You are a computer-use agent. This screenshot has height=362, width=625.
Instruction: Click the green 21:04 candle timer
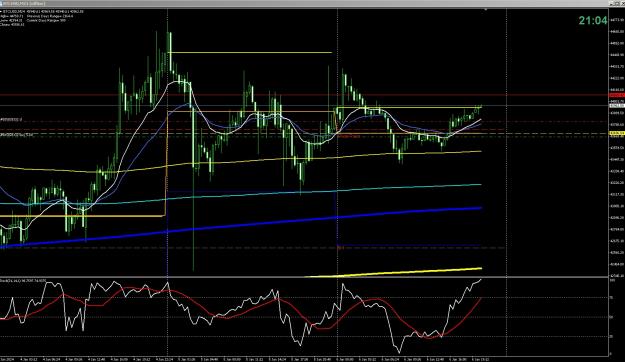point(593,21)
